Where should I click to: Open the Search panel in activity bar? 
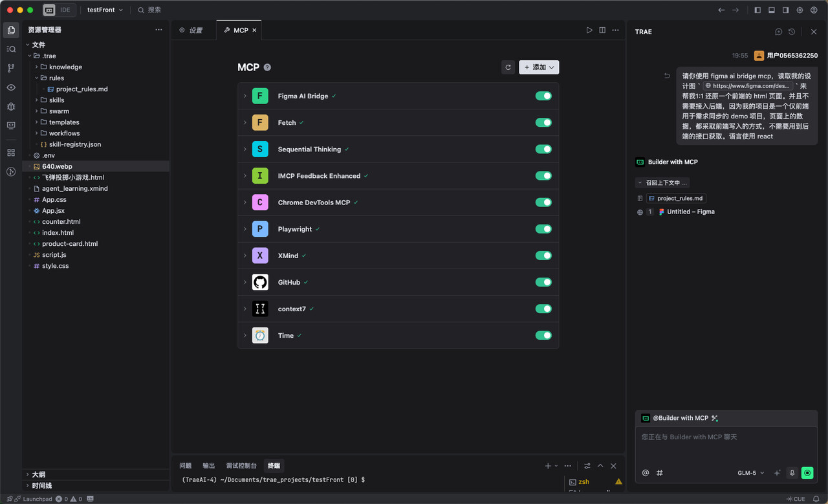[11, 49]
